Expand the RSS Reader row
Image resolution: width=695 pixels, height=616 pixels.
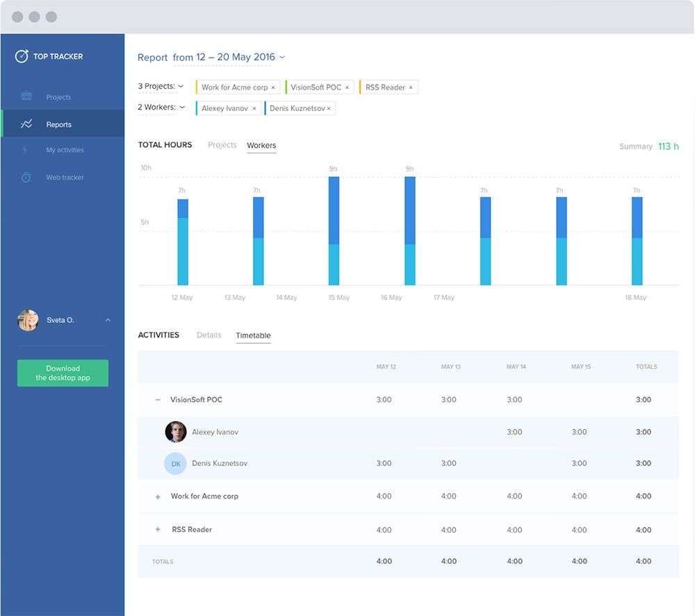(x=158, y=530)
